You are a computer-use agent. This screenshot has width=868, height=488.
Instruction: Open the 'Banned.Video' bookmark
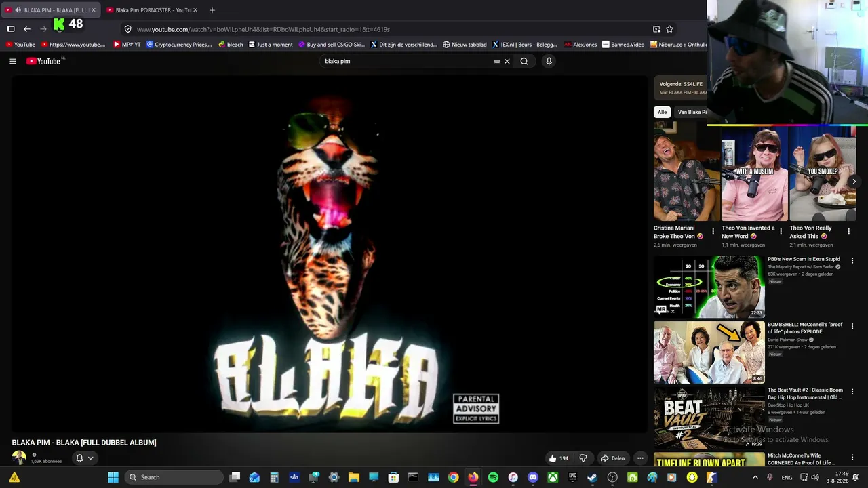point(624,45)
